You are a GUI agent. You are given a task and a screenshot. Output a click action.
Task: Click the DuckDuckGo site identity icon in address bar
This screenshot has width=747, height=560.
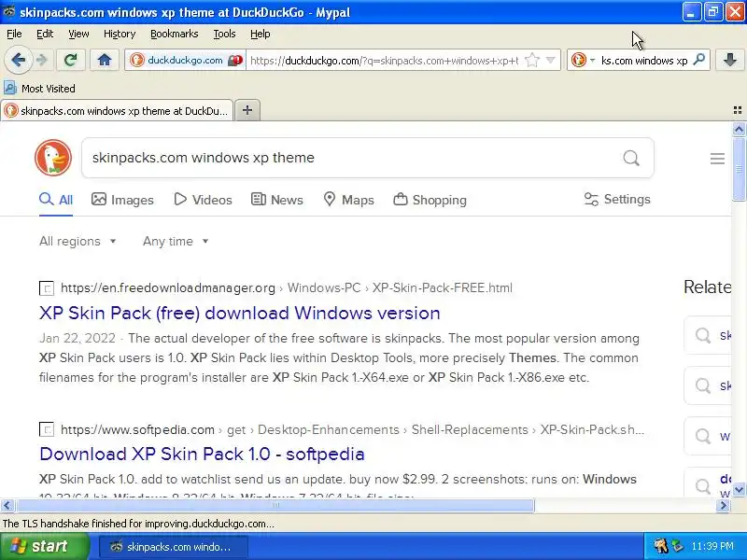click(136, 61)
